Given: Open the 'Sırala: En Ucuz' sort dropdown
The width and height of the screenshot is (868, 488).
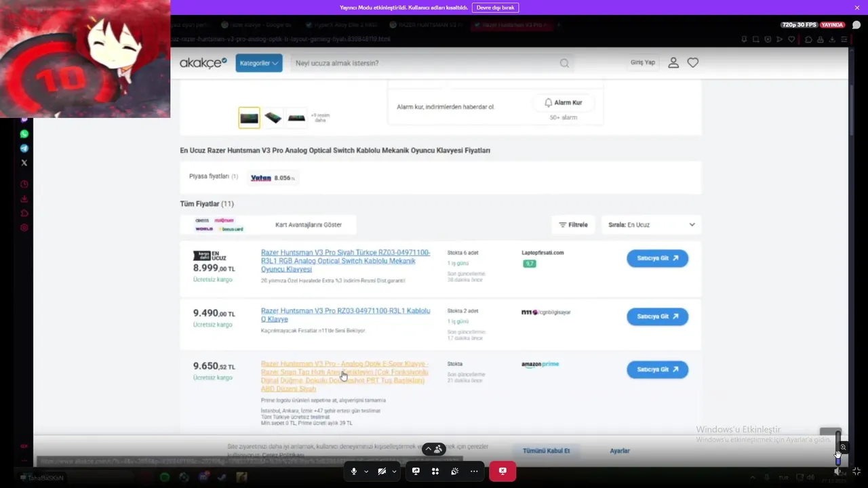Looking at the screenshot, I should tap(651, 224).
